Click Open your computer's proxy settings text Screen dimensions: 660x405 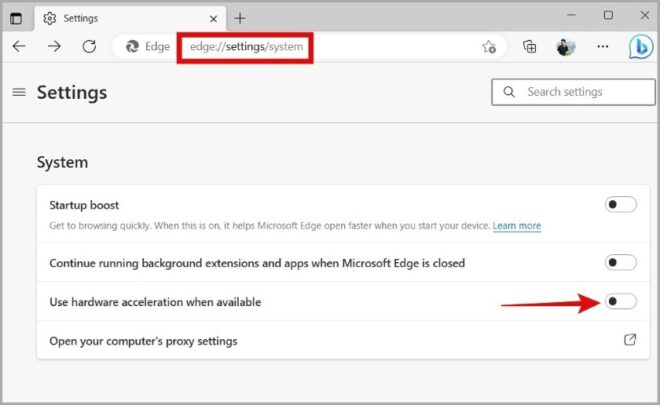(x=143, y=341)
